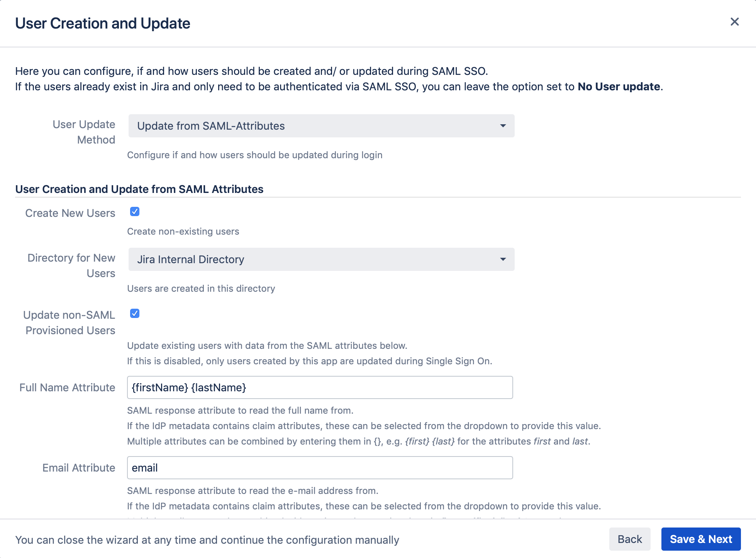Click the Jira Internal Directory combo box
Viewport: 756px width, 558px height.
pyautogui.click(x=320, y=259)
